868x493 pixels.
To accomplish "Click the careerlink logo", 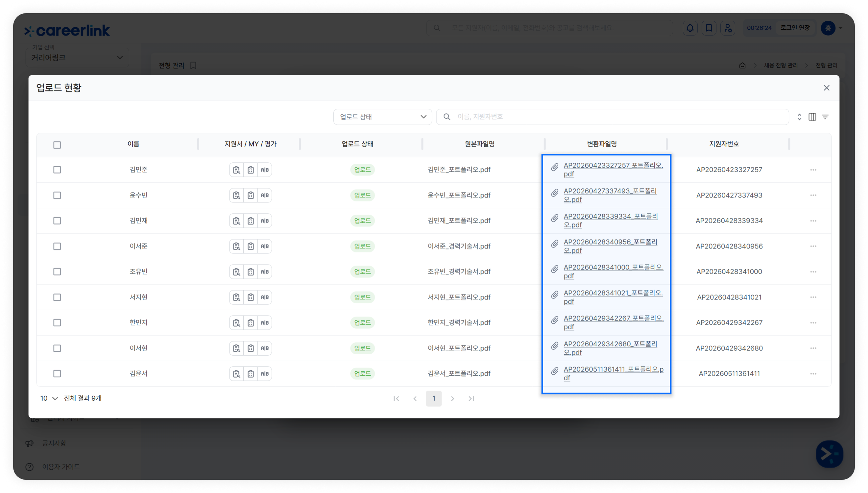I will (67, 31).
